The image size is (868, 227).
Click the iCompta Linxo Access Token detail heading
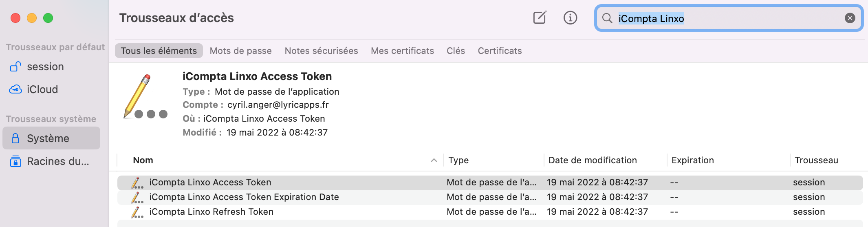coord(257,76)
